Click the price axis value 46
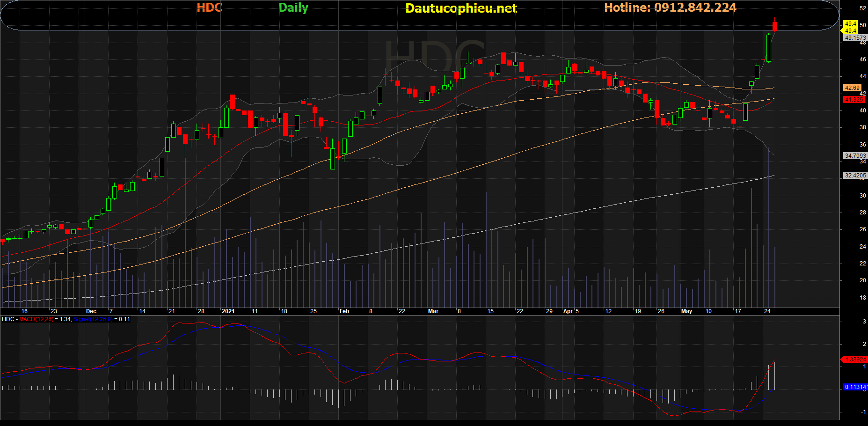868x426 pixels. click(862, 59)
